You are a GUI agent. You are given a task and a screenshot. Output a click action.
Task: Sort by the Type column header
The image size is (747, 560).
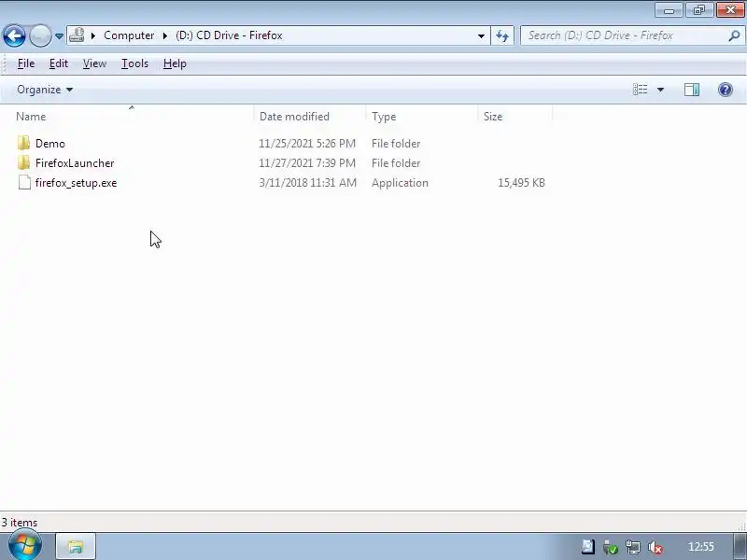(x=384, y=117)
